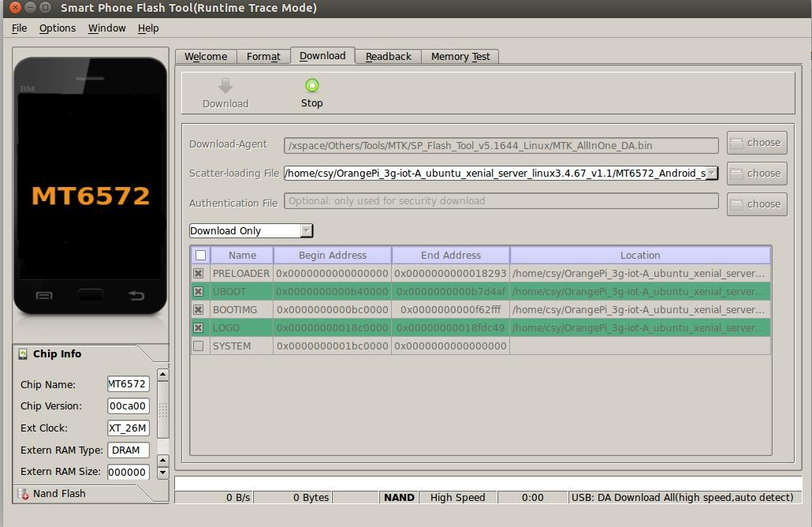Click the Begin Address column header
This screenshot has width=812, height=527.
tap(333, 255)
